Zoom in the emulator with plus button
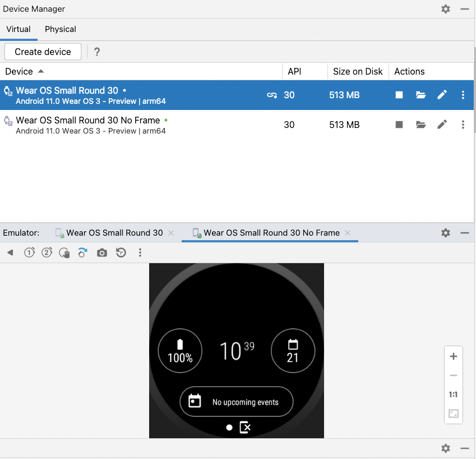The height and width of the screenshot is (459, 476). click(x=454, y=356)
